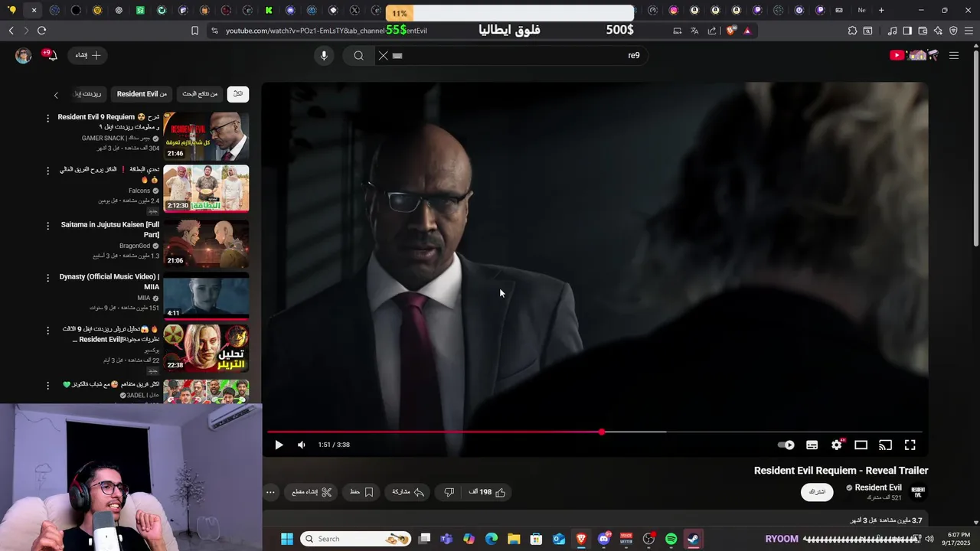Click the translate page icon in address bar
Screen dimensions: 980x551
click(x=694, y=31)
